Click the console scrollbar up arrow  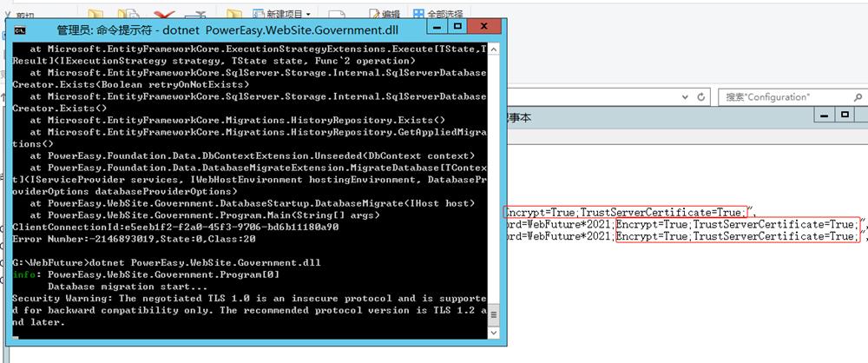point(493,49)
